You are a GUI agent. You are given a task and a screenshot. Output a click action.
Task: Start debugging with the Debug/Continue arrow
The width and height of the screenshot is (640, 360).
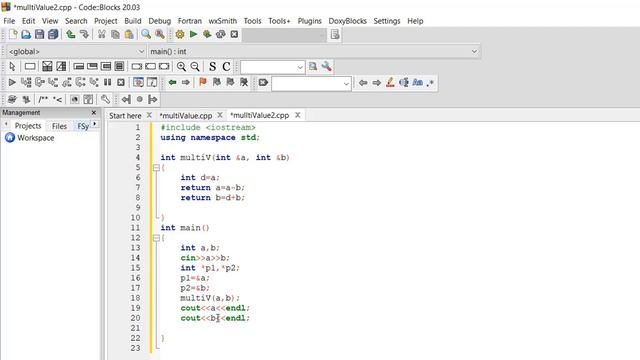[x=12, y=82]
